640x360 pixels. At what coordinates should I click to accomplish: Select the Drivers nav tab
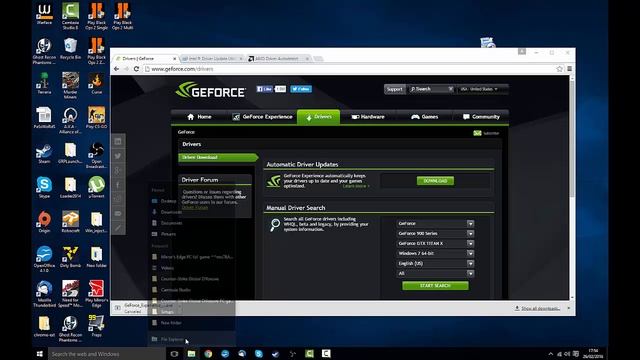318,117
